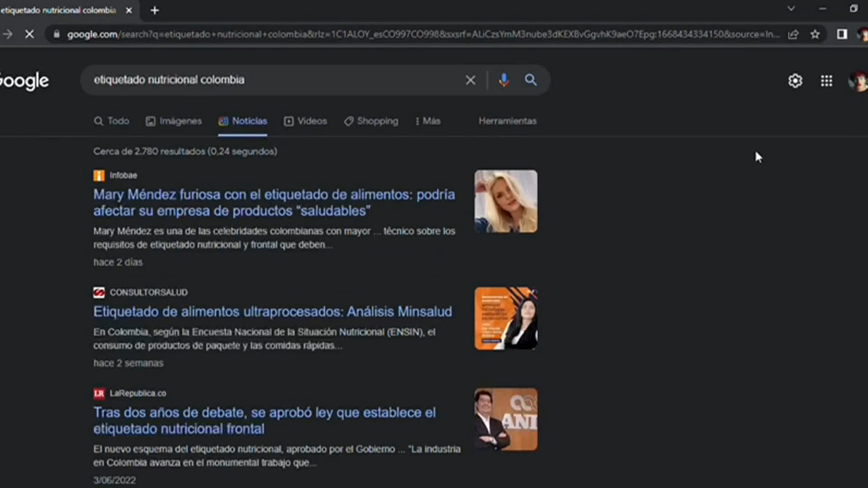
Task: Open Mary Méndez etiquetado de alimentos article
Action: [274, 202]
